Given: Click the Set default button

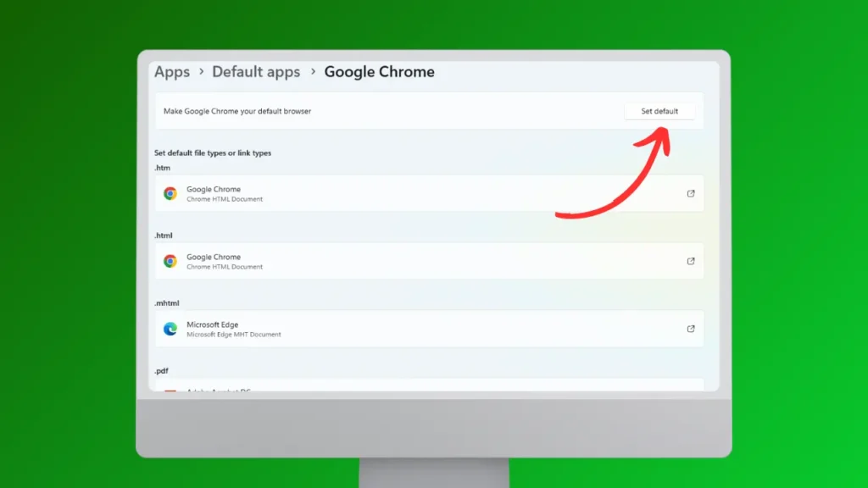Looking at the screenshot, I should point(659,111).
